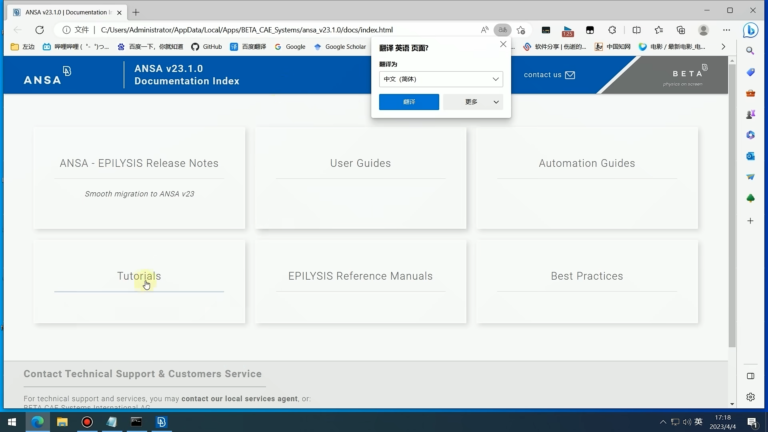
Task: Open the 电影 bookmark
Action: tap(672, 47)
